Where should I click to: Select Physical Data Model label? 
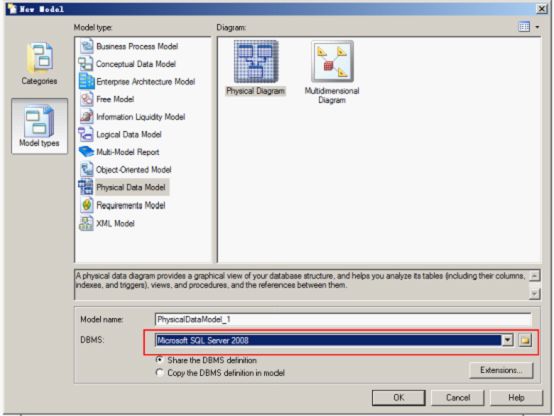pos(131,187)
